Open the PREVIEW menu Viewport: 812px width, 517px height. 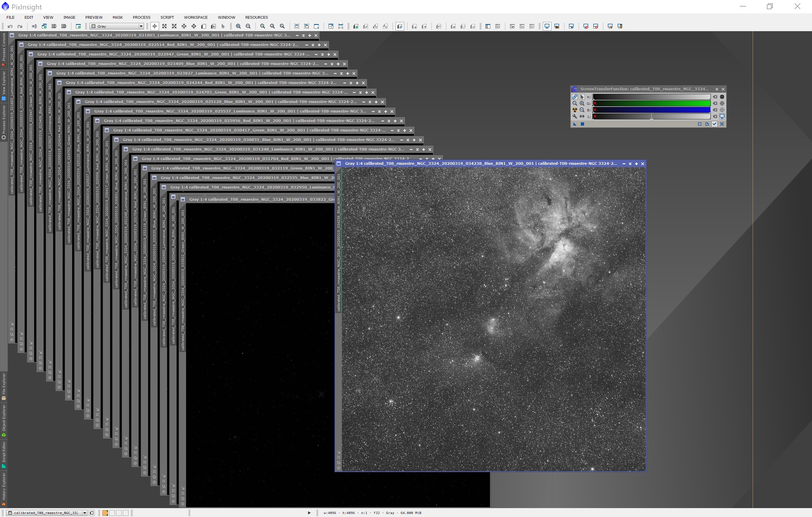pos(94,17)
